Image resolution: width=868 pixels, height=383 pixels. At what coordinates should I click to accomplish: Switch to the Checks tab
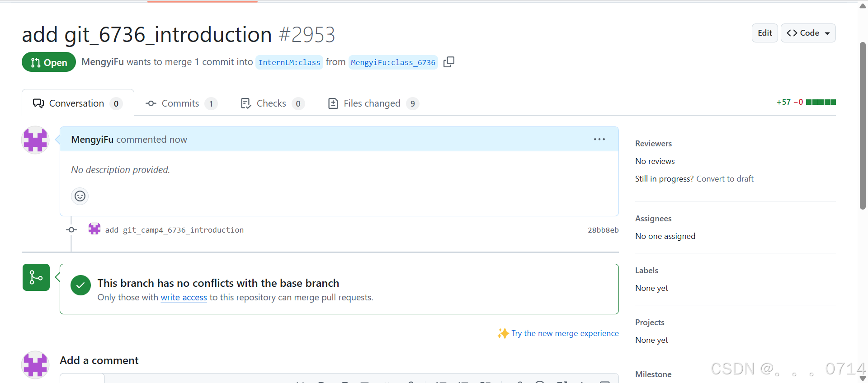pos(272,103)
